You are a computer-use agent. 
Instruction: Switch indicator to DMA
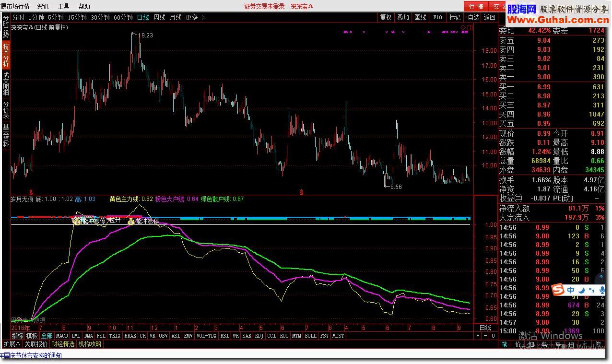pyautogui.click(x=88, y=336)
